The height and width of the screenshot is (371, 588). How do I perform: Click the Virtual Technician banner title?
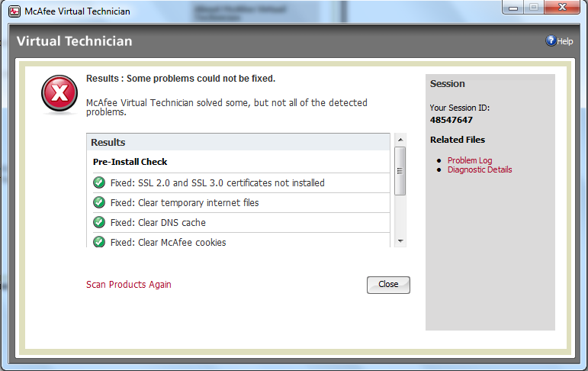pyautogui.click(x=74, y=41)
